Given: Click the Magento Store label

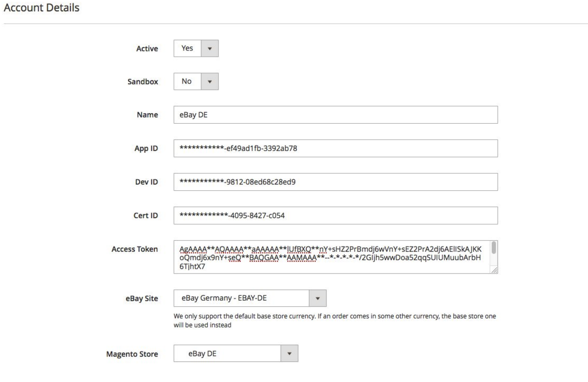Looking at the screenshot, I should pyautogui.click(x=132, y=354).
